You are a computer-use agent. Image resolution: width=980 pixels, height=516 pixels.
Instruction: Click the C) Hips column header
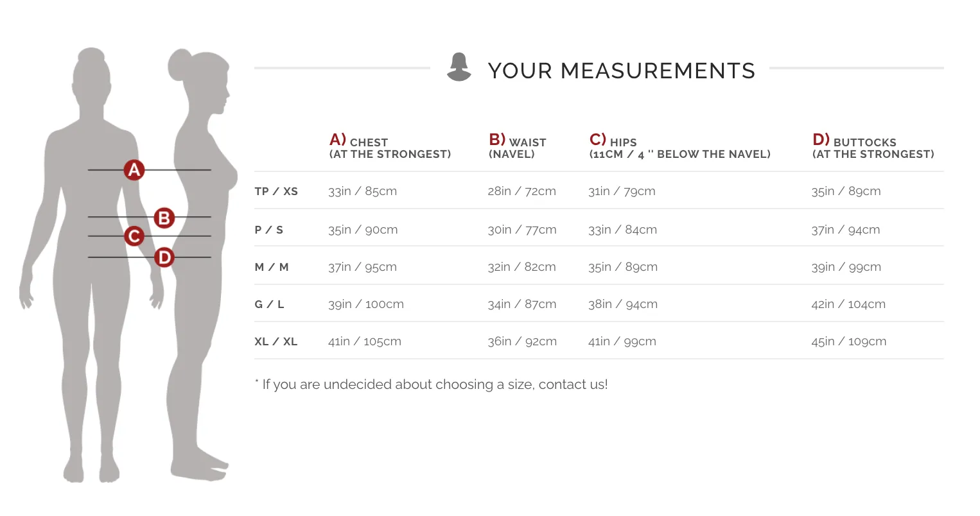[x=679, y=147]
